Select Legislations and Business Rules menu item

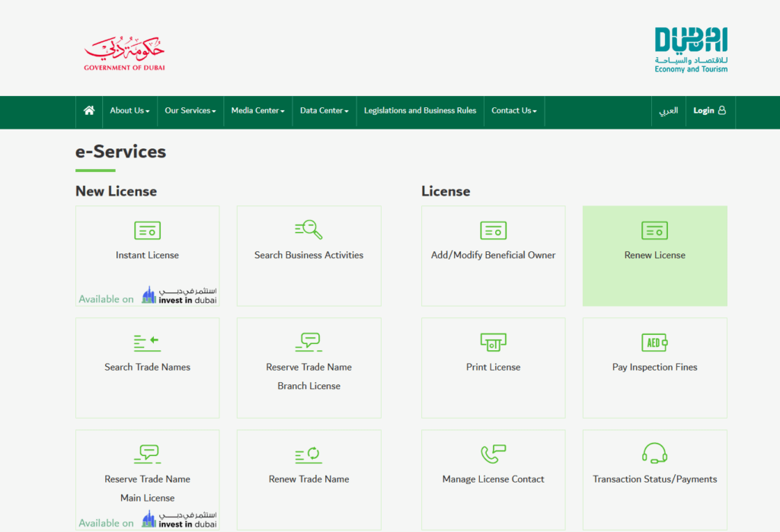(x=420, y=111)
